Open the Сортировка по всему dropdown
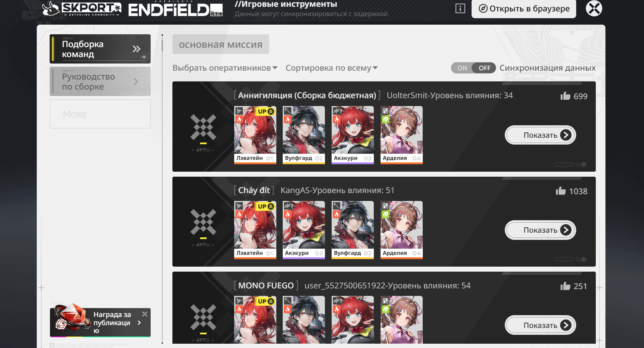The image size is (644, 348). pos(332,68)
